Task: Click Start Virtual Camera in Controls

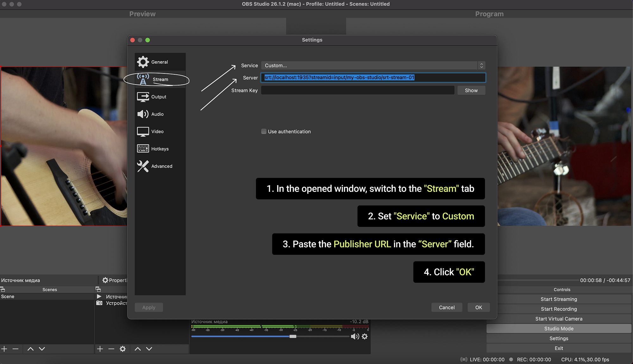Action: 559,319
